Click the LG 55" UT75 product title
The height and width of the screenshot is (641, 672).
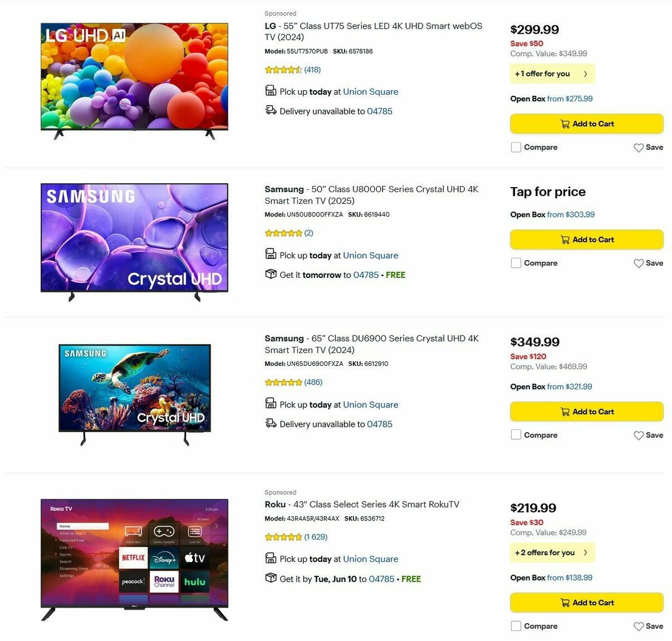pos(373,31)
